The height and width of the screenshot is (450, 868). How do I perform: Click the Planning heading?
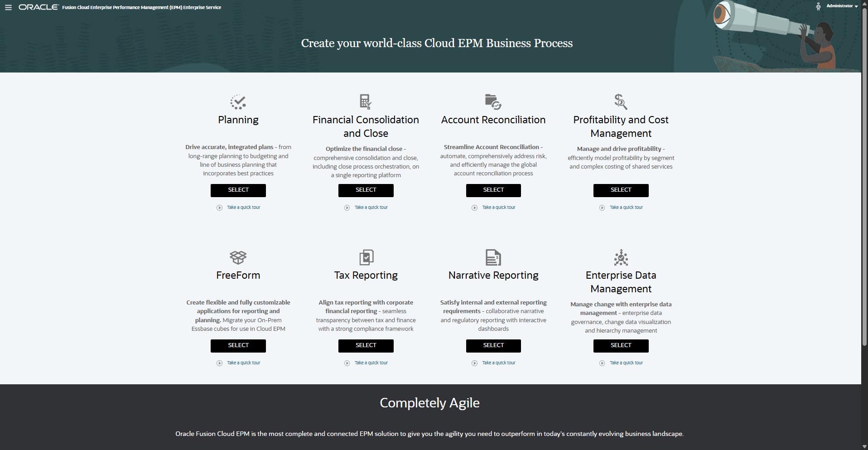pos(238,120)
